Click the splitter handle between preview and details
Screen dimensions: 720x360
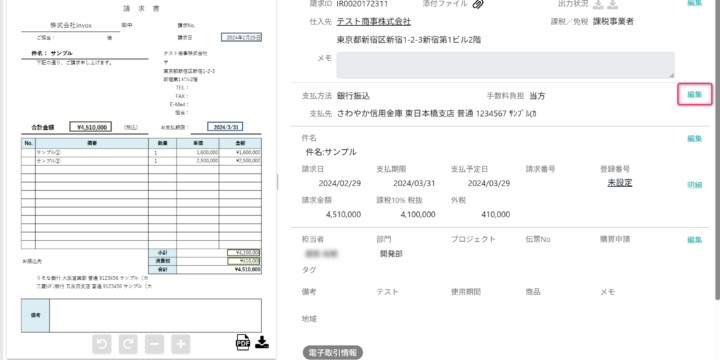[278, 182]
